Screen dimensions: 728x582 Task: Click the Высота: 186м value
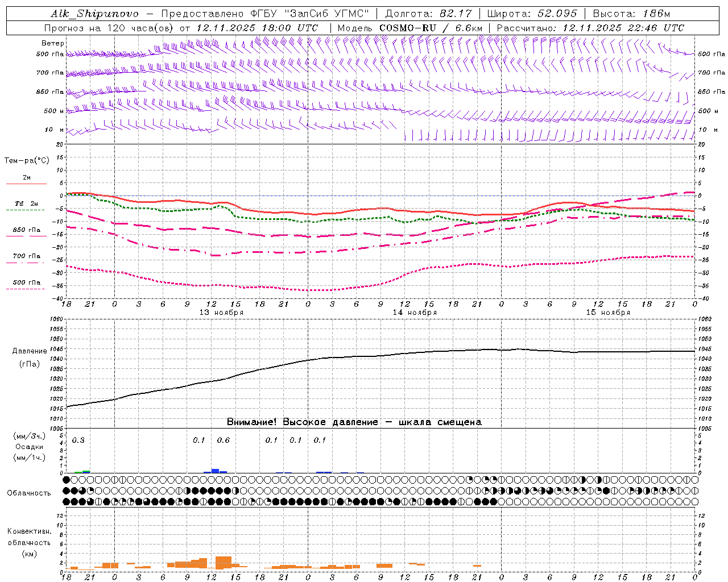(631, 14)
